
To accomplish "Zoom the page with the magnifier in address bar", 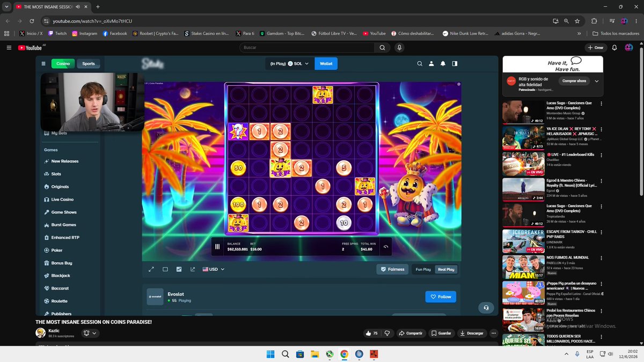I will 567,21.
